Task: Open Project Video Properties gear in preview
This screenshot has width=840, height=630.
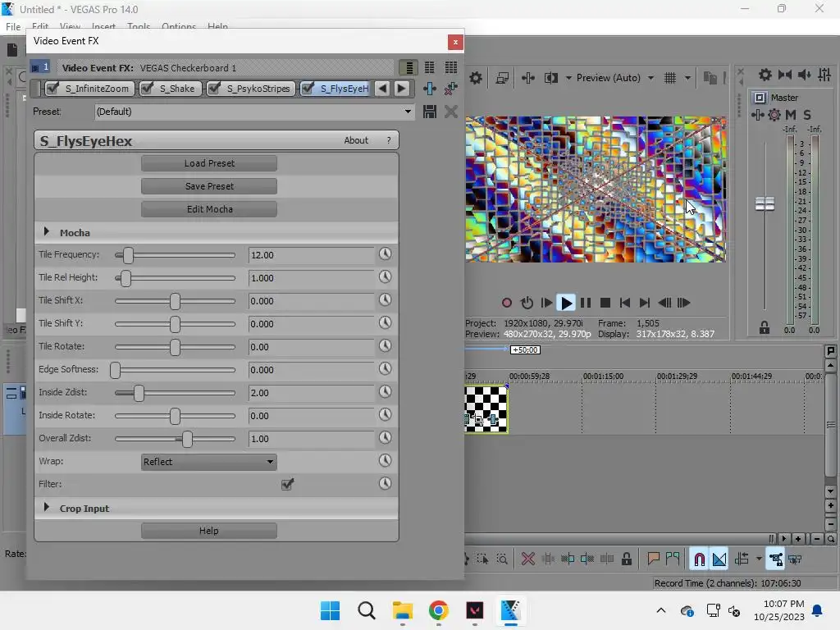Action: tap(475, 78)
